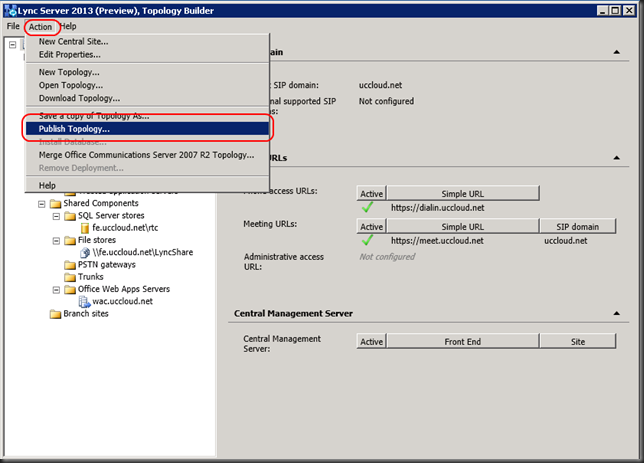This screenshot has height=463, width=644.
Task: Click SIP domain column header
Action: point(578,226)
